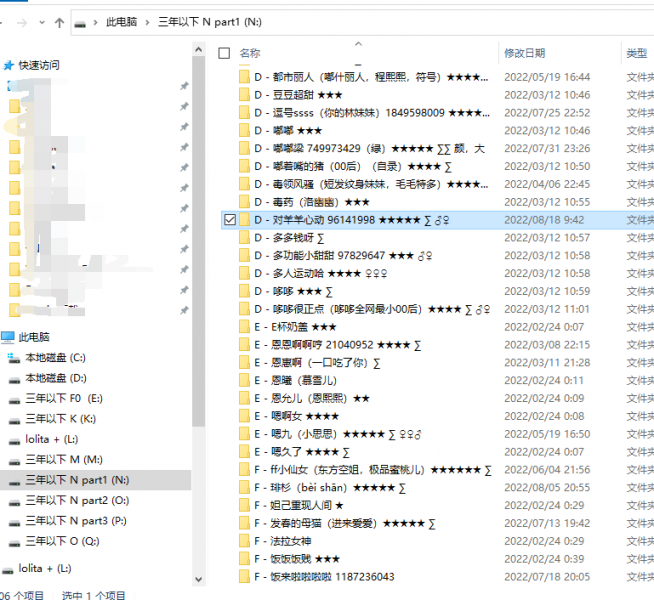Expand the chevron after 此电脑 in address bar

coord(147,21)
